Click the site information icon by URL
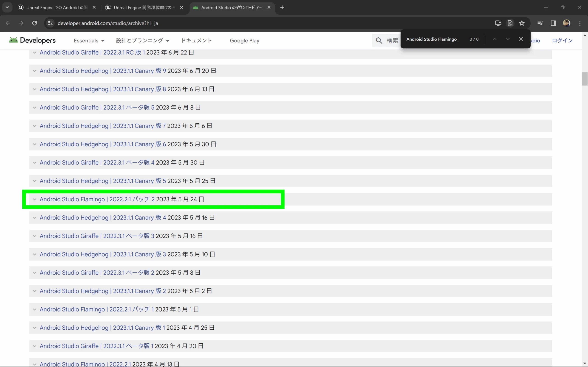 tap(50, 23)
